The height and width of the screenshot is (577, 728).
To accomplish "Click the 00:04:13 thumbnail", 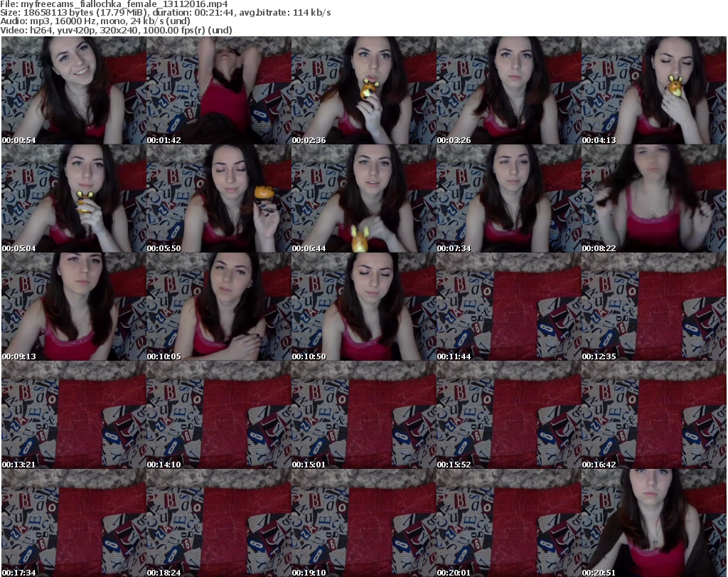I will point(653,90).
